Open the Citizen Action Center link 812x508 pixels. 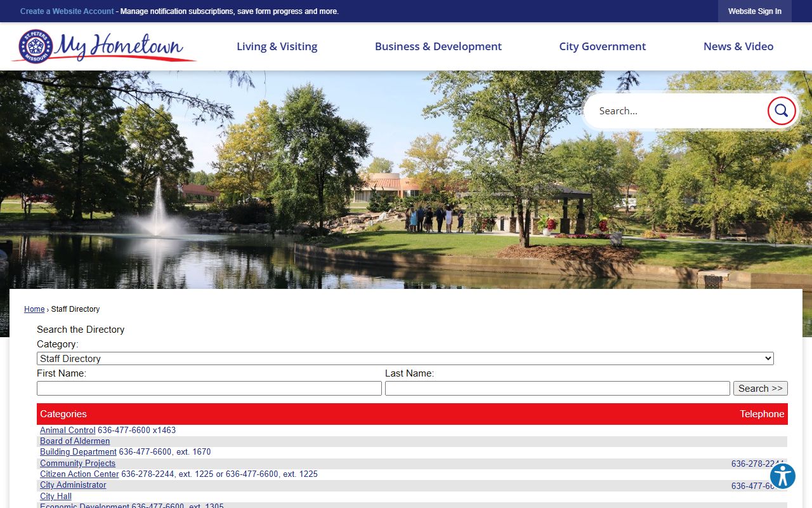coord(79,474)
